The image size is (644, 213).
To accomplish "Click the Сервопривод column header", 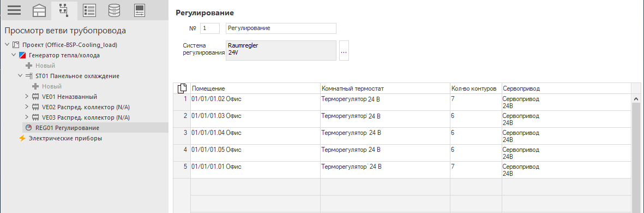I will click(x=567, y=88).
